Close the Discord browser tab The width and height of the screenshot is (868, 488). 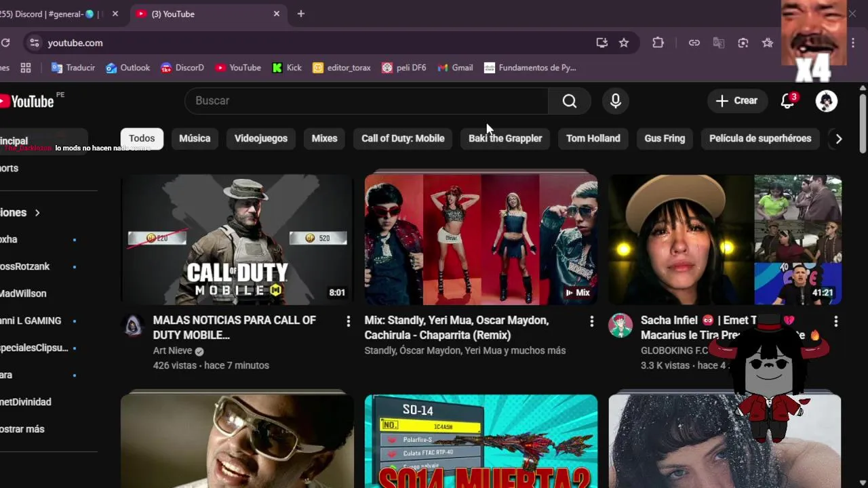click(x=115, y=14)
